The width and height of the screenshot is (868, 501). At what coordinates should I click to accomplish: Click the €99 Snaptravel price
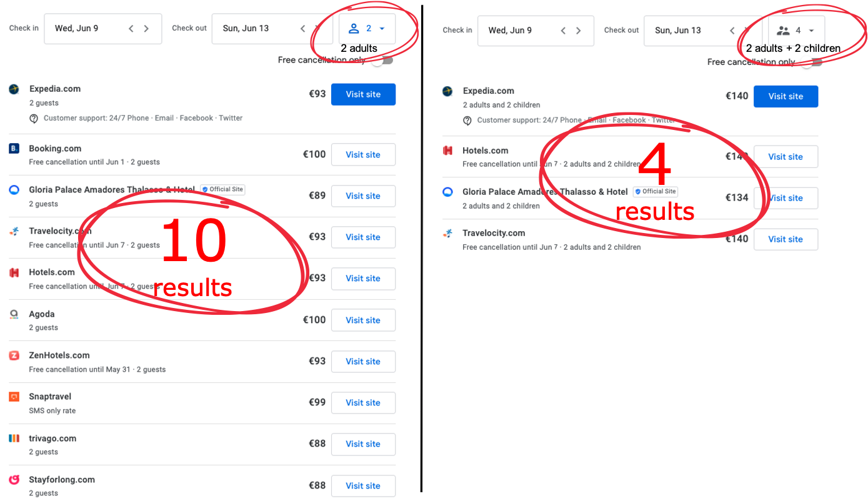click(317, 402)
